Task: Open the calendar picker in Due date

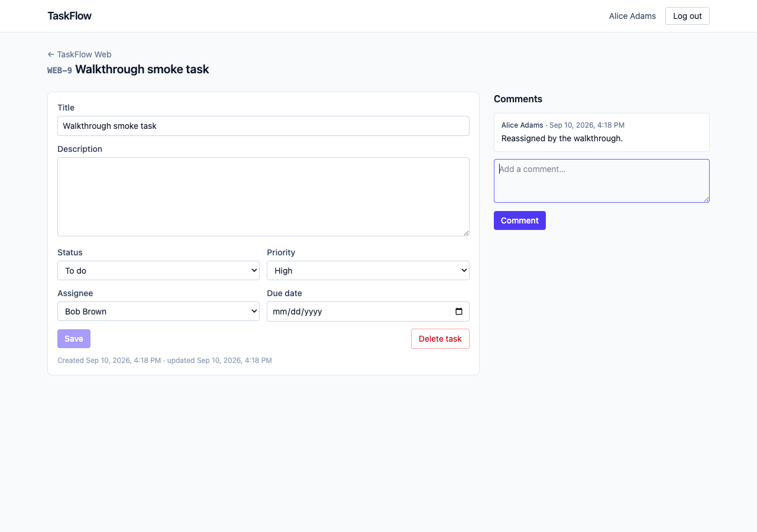Action: [459, 312]
